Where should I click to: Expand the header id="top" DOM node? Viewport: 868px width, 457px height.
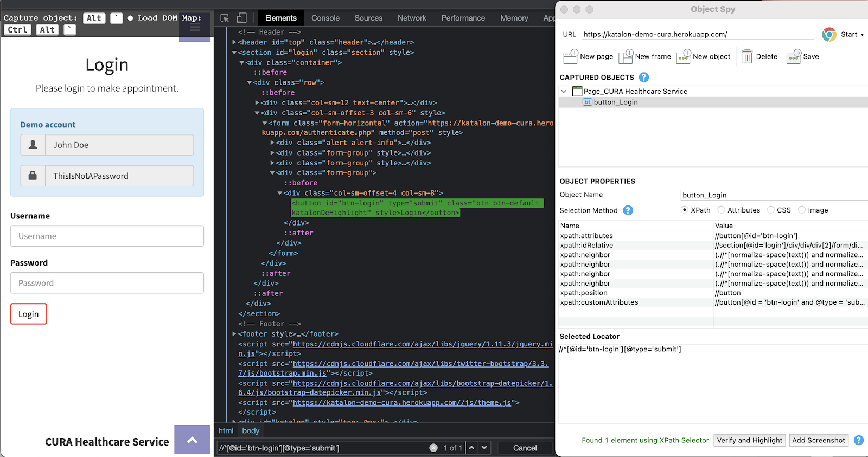click(x=234, y=42)
